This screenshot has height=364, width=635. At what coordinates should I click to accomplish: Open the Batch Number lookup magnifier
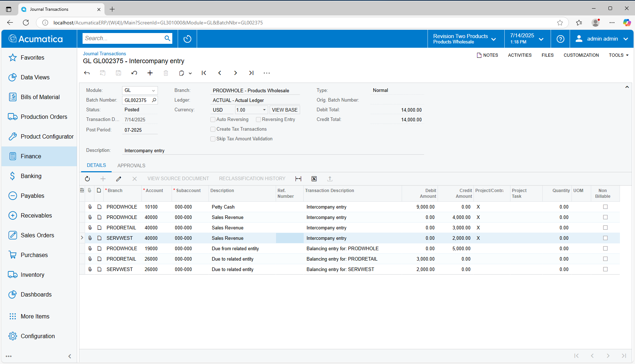[x=154, y=100]
